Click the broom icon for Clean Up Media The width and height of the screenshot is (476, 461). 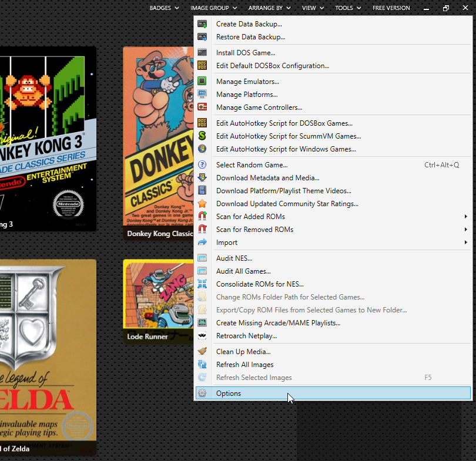[x=202, y=352]
